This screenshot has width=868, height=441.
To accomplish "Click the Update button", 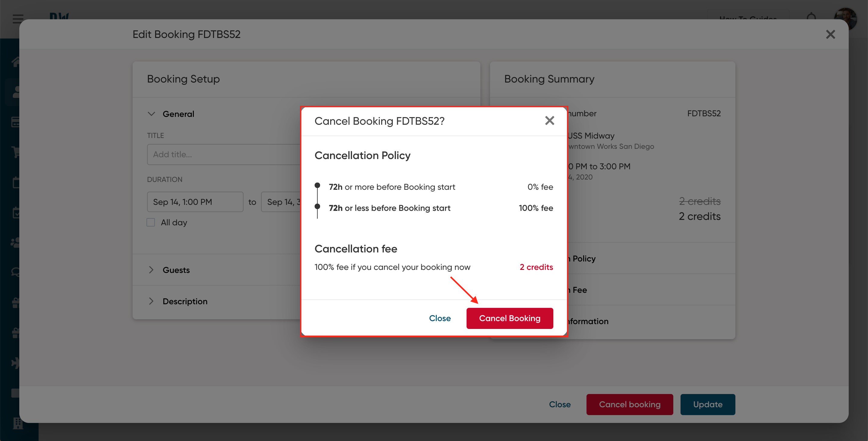I will point(708,404).
